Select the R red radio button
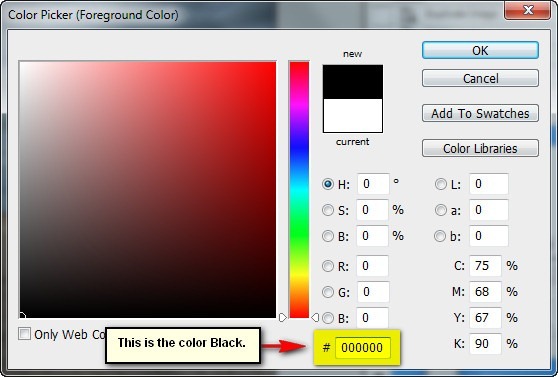558x377 pixels. click(x=327, y=266)
